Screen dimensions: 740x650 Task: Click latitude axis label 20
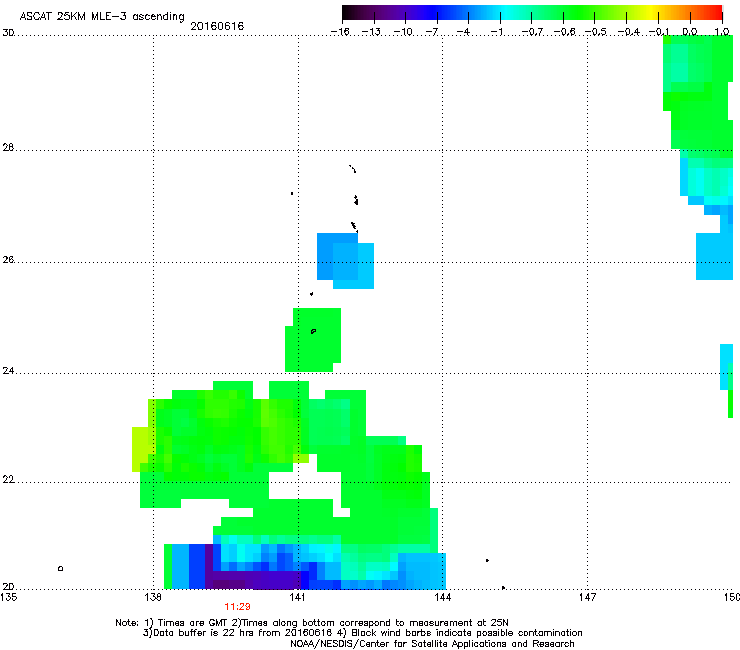pyautogui.click(x=8, y=586)
